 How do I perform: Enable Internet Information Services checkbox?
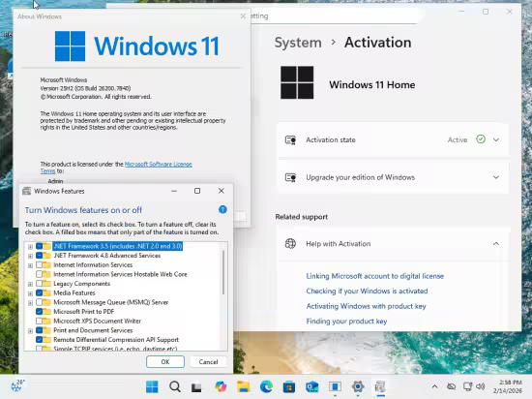click(x=39, y=264)
